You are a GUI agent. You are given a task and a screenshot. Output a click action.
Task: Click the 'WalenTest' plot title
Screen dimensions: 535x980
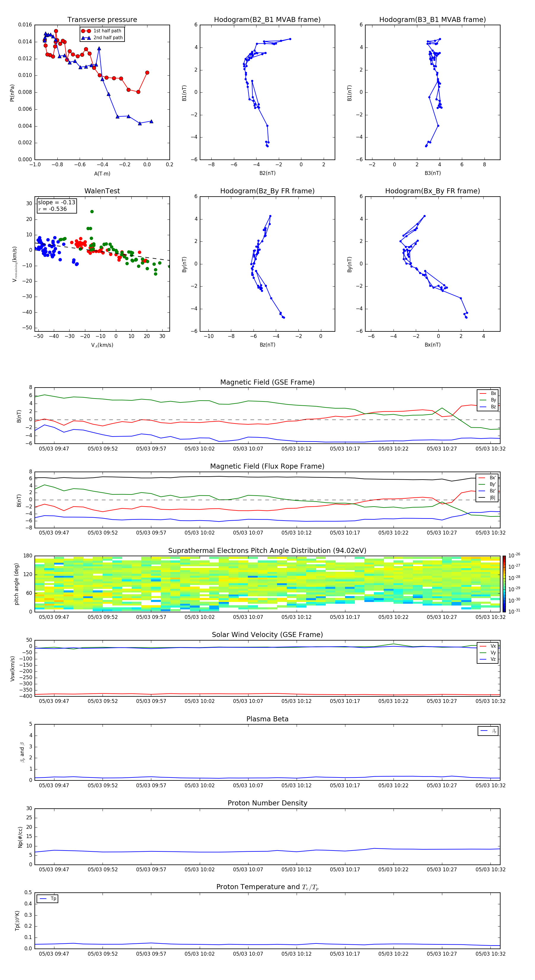click(x=102, y=191)
